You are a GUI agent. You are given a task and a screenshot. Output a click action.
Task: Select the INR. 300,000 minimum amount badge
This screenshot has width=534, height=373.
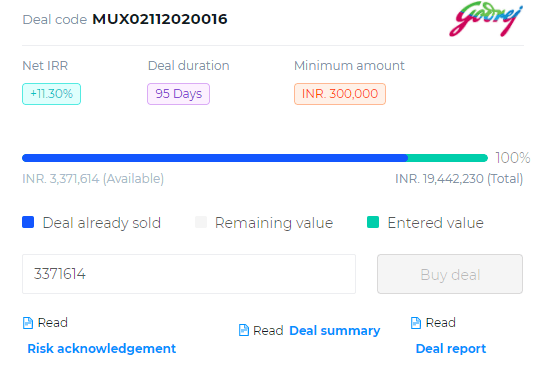point(340,94)
